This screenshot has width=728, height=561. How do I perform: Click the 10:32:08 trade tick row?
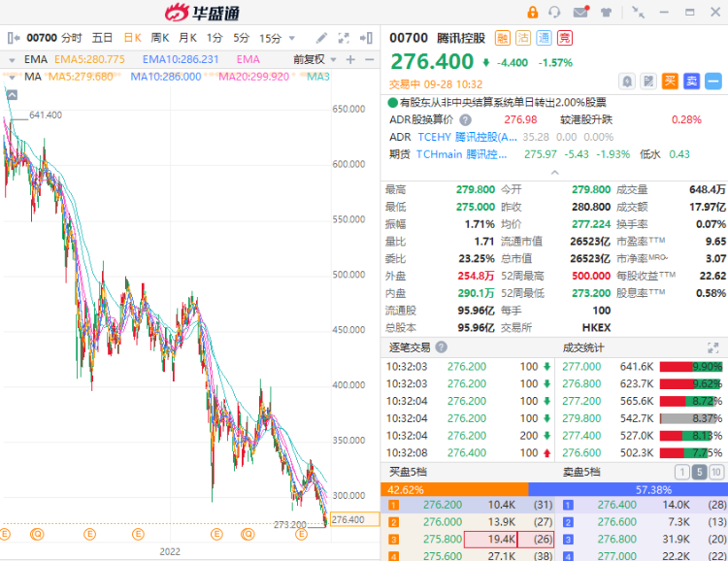pyautogui.click(x=469, y=453)
